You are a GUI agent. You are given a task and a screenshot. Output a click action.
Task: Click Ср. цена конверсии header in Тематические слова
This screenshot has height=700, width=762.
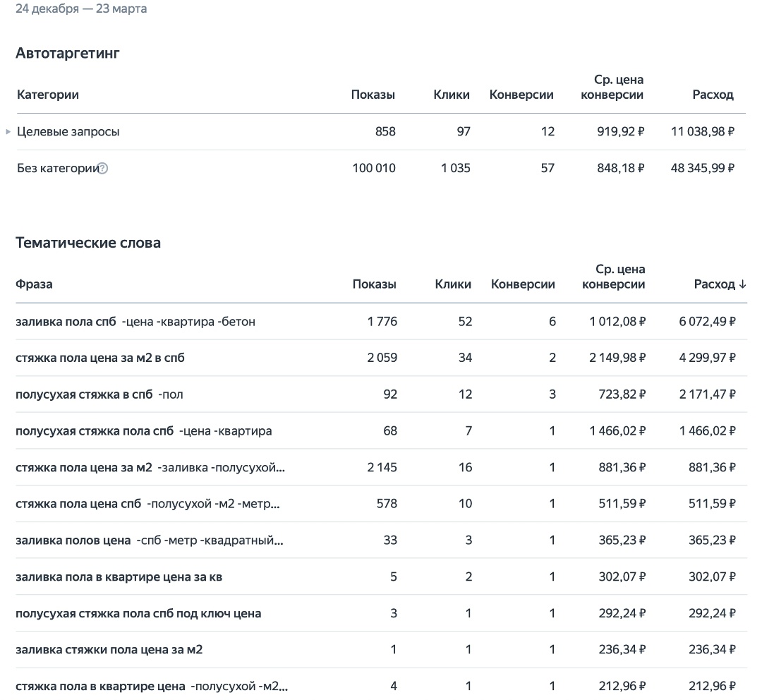(612, 277)
